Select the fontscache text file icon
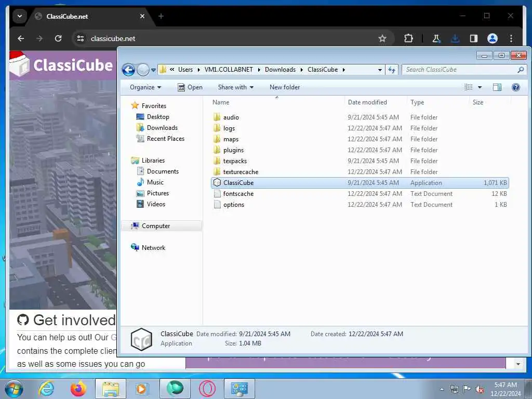Viewport: 532px width, 399px height. [x=217, y=193]
